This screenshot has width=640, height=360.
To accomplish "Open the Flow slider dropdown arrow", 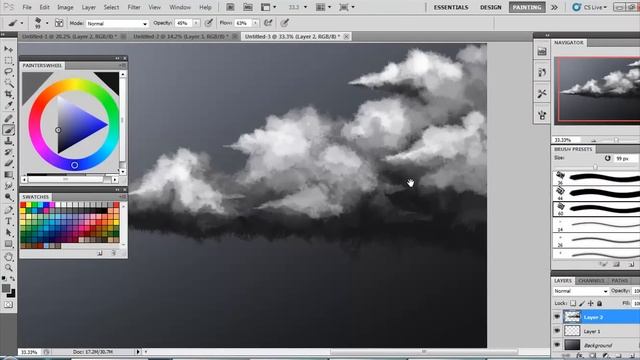I will click(x=256, y=23).
